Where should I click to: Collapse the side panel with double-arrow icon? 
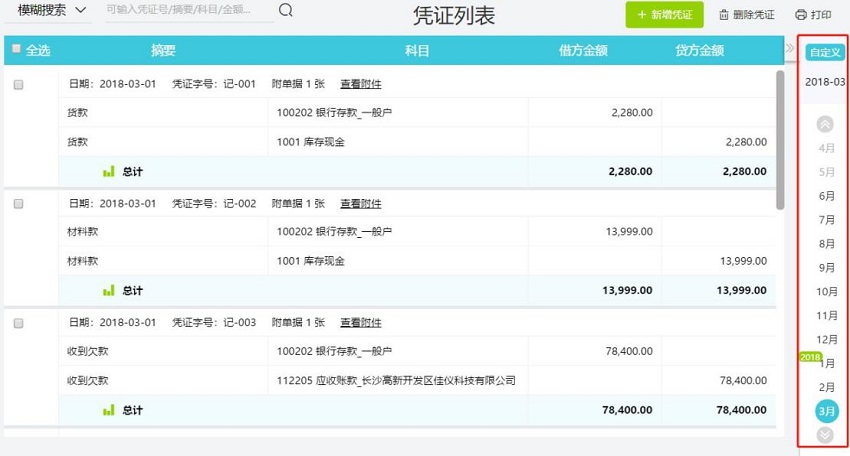tap(789, 48)
